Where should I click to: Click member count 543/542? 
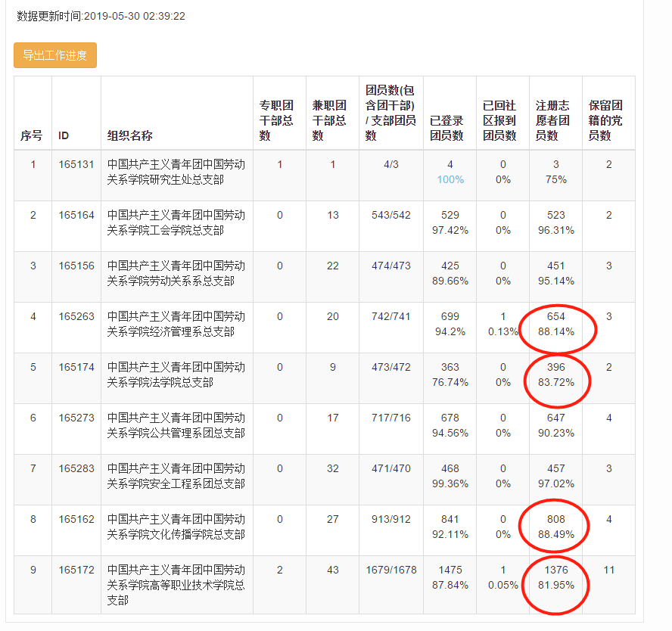tap(390, 215)
